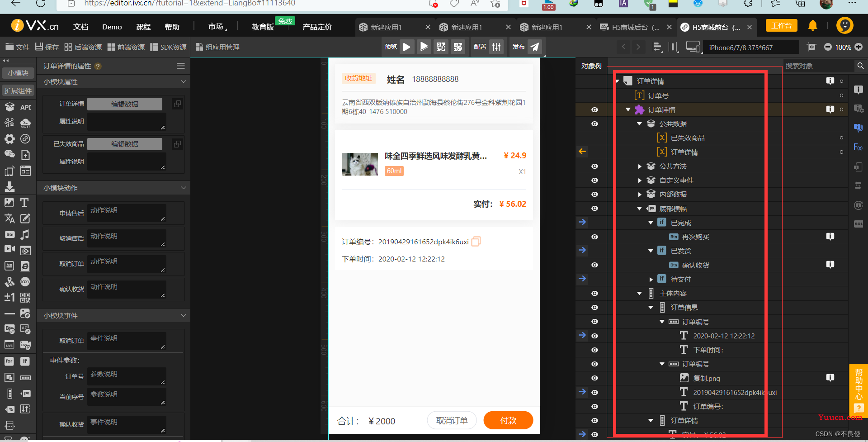Viewport: 868px width, 442px height.
Task: Toggle visibility of 再次购买 button node
Action: click(594, 237)
